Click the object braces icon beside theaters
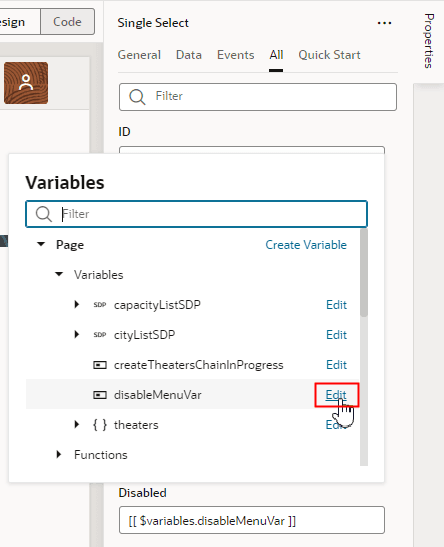Viewport: 444px width, 547px height. pos(100,425)
